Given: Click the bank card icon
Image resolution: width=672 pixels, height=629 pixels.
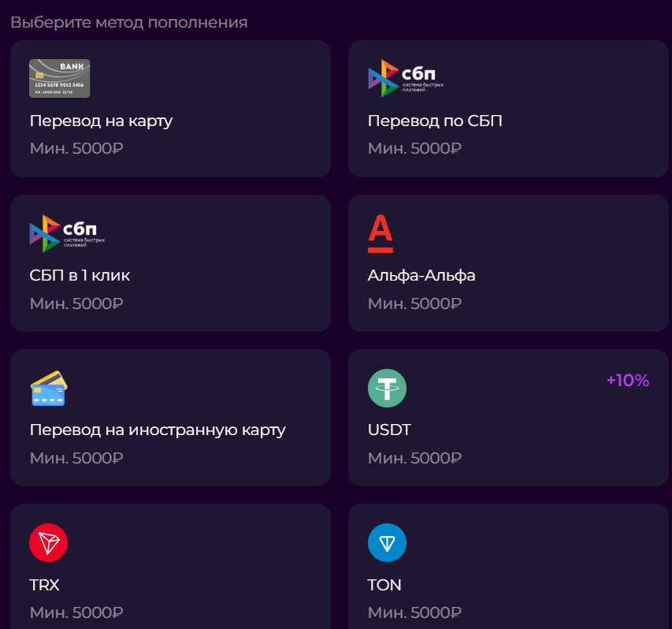Looking at the screenshot, I should [x=60, y=79].
